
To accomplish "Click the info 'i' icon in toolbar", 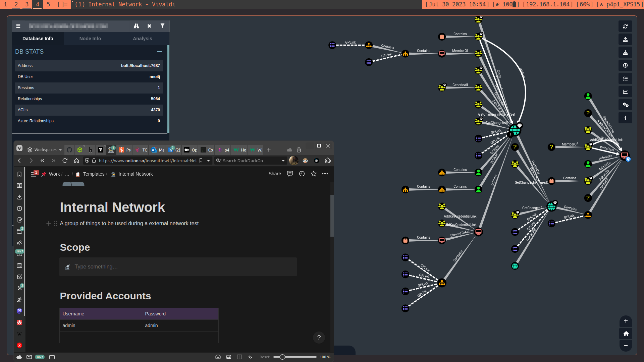I will click(625, 118).
